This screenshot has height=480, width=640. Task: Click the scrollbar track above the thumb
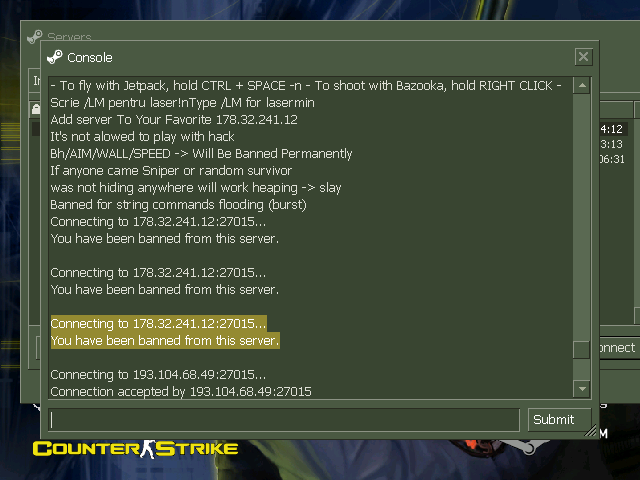pyautogui.click(x=582, y=216)
